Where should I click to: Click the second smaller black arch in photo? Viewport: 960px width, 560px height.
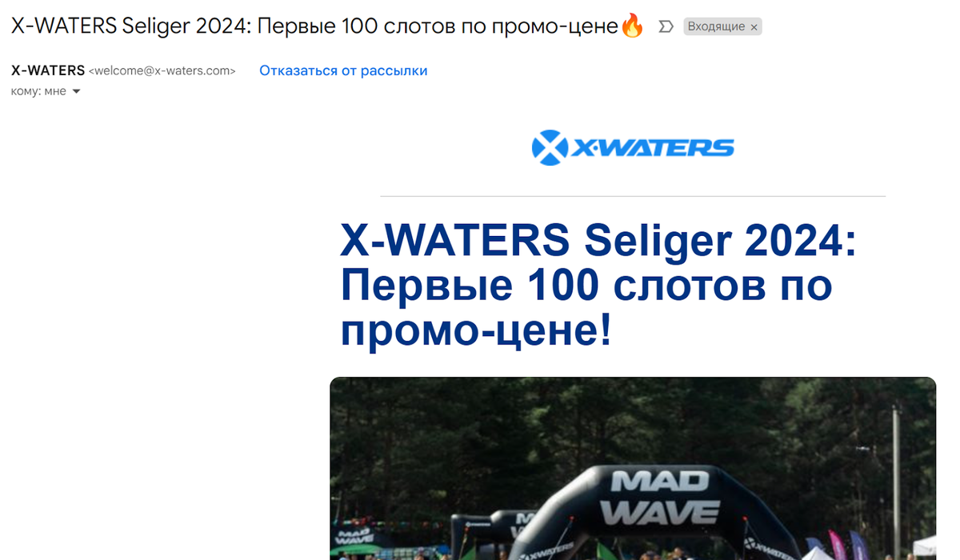(x=488, y=532)
